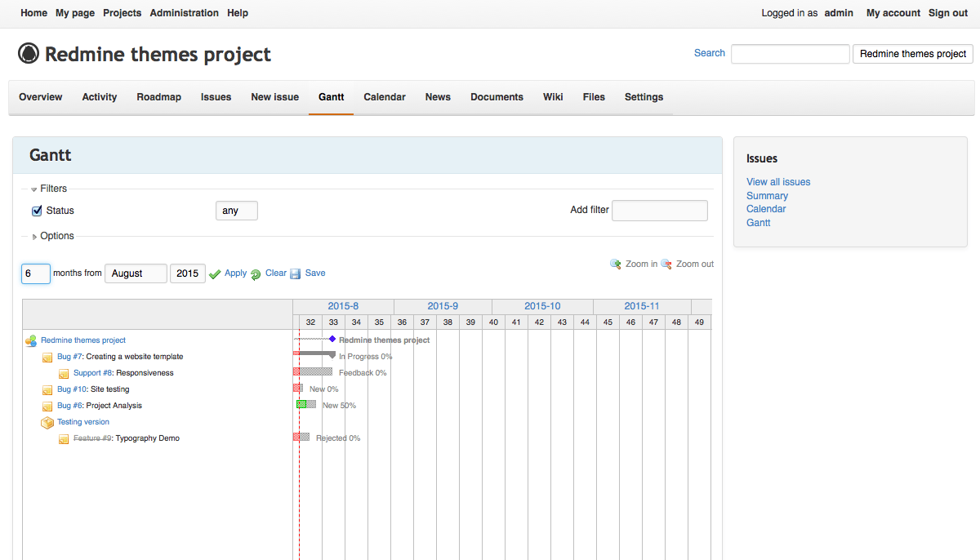Go to the Issues tab
Screen dimensions: 980x560
tap(216, 97)
